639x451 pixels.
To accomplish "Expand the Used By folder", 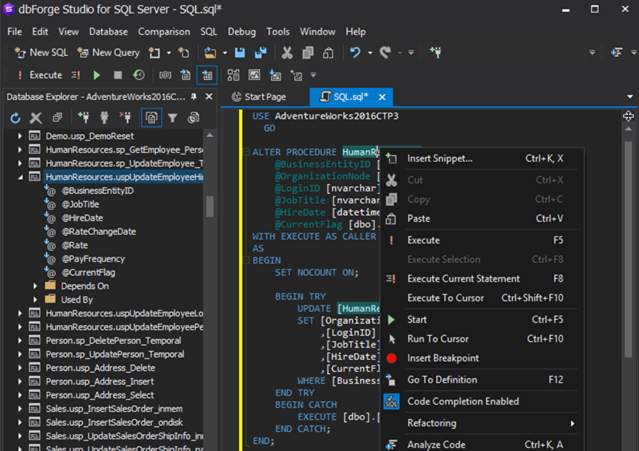I will pos(36,299).
